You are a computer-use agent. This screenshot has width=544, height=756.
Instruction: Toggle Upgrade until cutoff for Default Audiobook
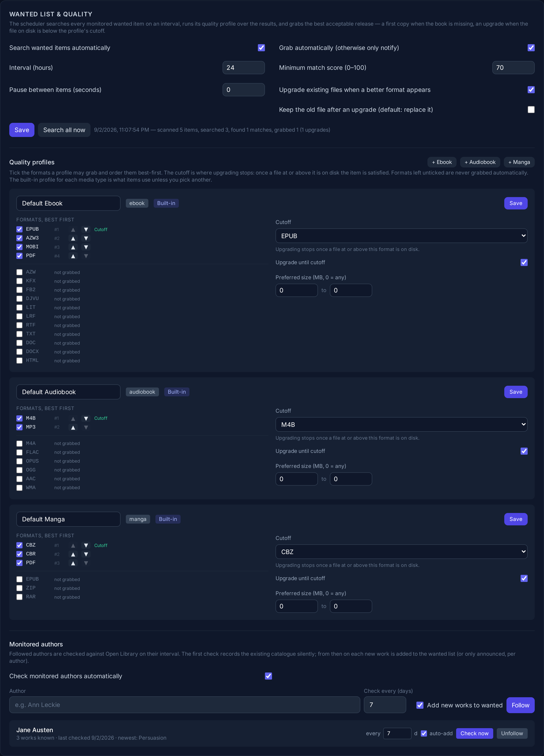524,451
